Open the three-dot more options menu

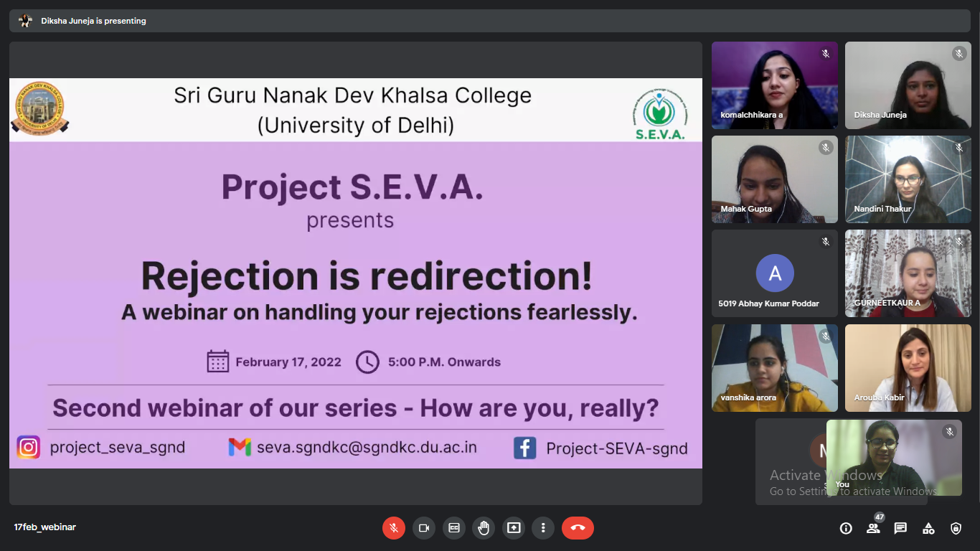pyautogui.click(x=543, y=528)
